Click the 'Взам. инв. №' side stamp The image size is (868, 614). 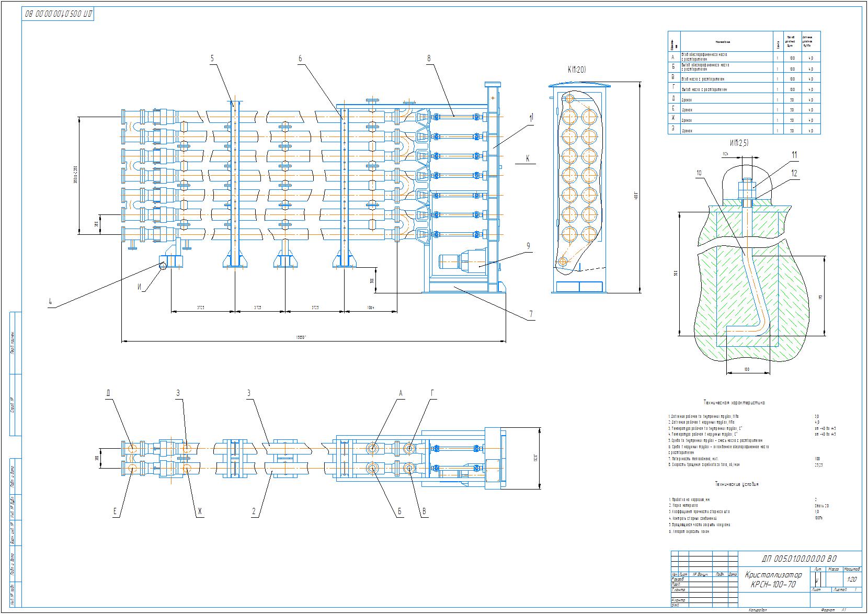[x=12, y=532]
